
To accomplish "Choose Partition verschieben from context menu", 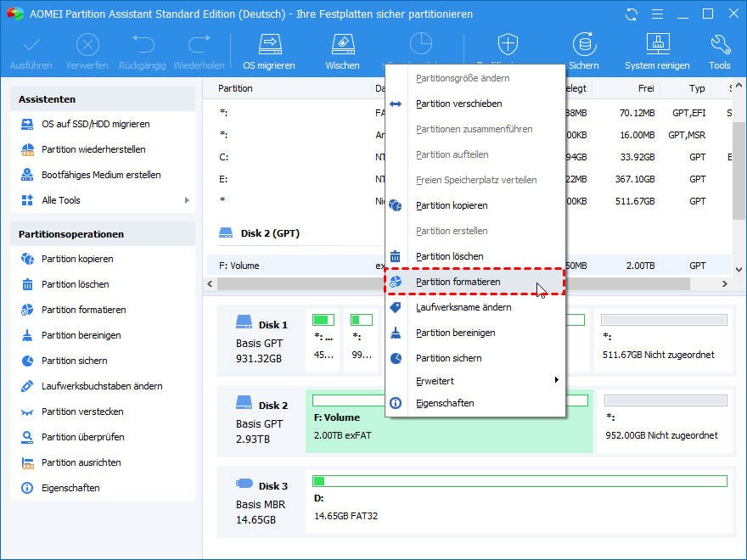I will [475, 104].
